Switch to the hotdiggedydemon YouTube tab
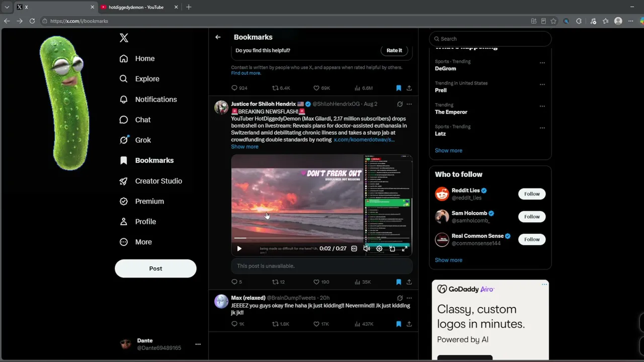Viewport: 644px width, 362px height. pyautogui.click(x=139, y=7)
